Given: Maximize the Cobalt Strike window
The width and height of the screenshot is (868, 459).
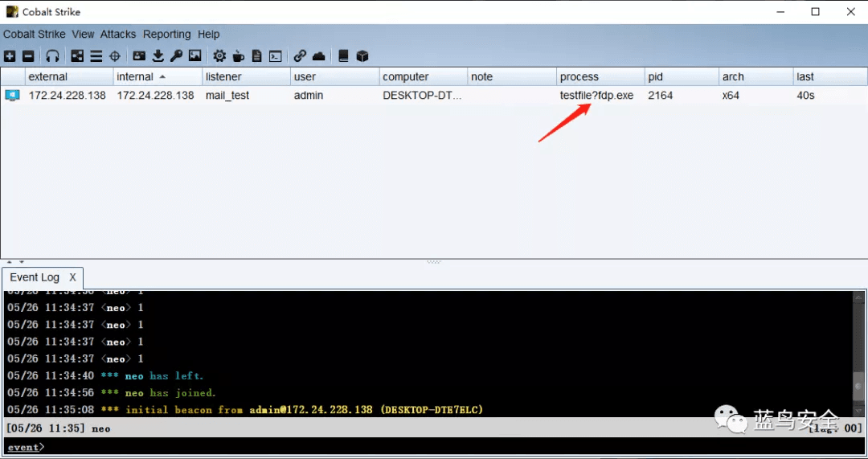Looking at the screenshot, I should (x=815, y=11).
